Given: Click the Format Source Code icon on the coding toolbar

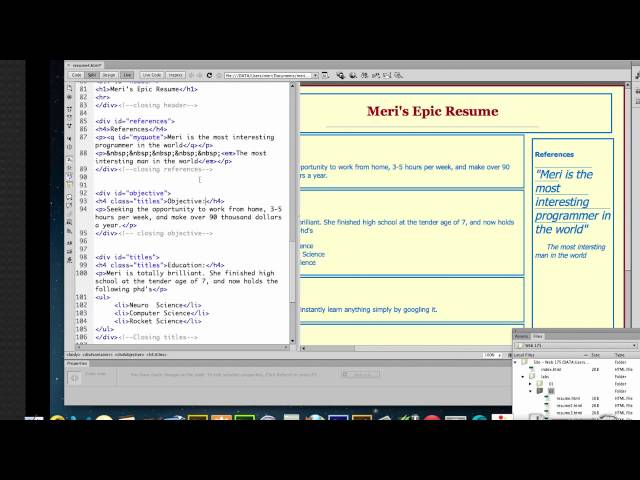Looking at the screenshot, I should point(69,260).
